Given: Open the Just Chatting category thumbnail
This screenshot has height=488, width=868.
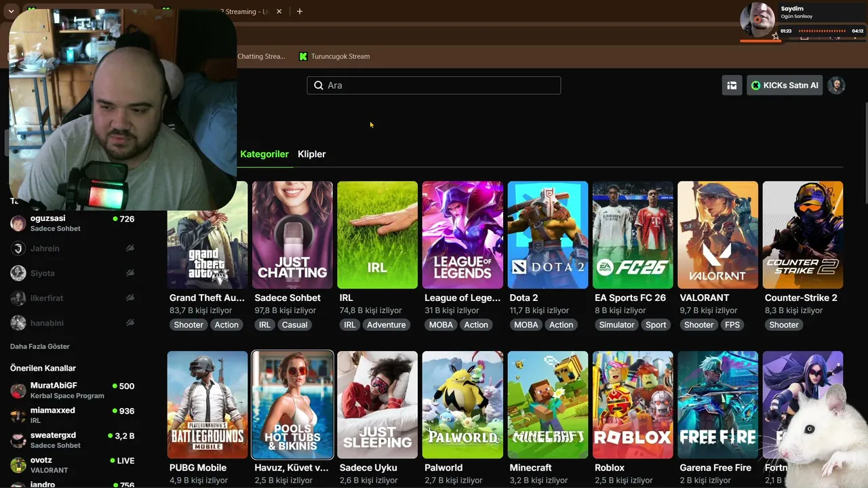Looking at the screenshot, I should 292,235.
